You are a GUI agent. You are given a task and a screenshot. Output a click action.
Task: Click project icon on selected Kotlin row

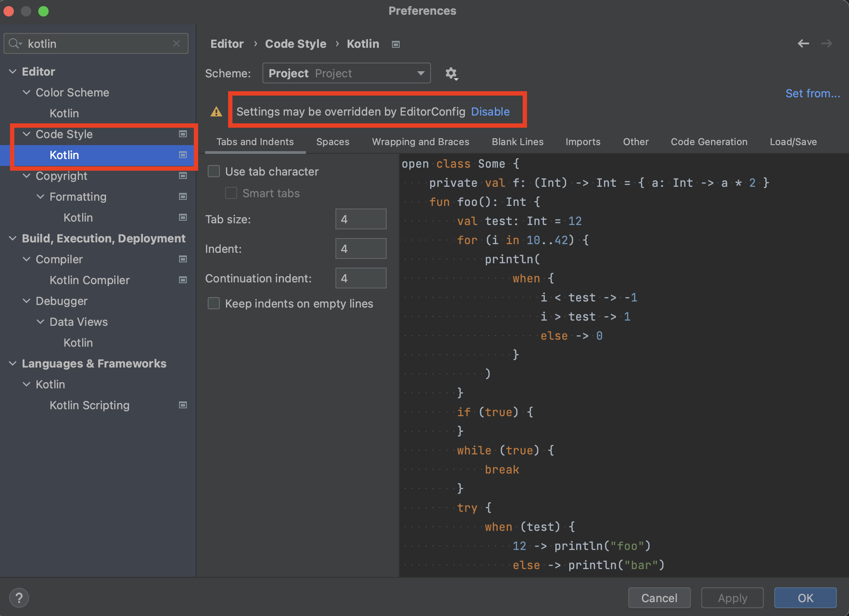click(x=183, y=155)
